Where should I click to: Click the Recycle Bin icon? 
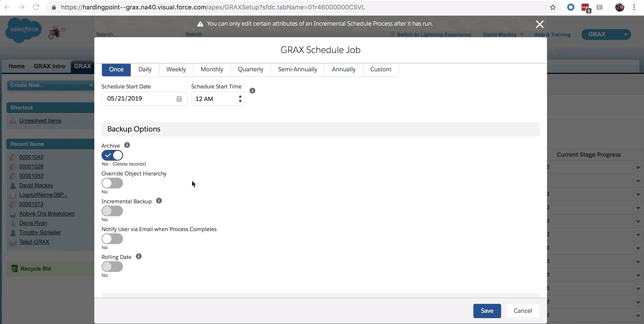(x=14, y=268)
